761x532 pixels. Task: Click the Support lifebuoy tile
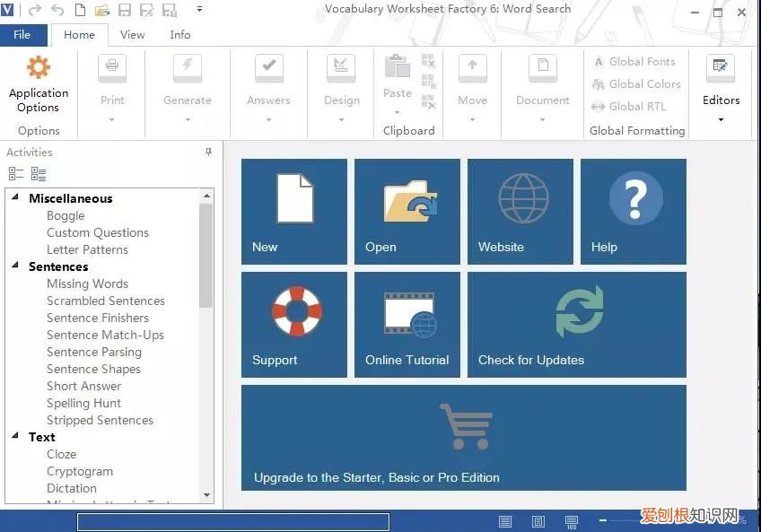294,325
